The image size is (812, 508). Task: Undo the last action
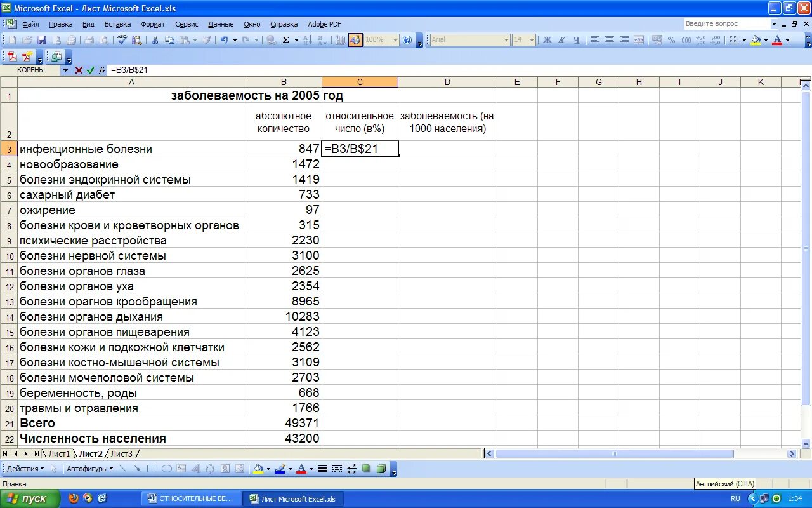tap(224, 40)
